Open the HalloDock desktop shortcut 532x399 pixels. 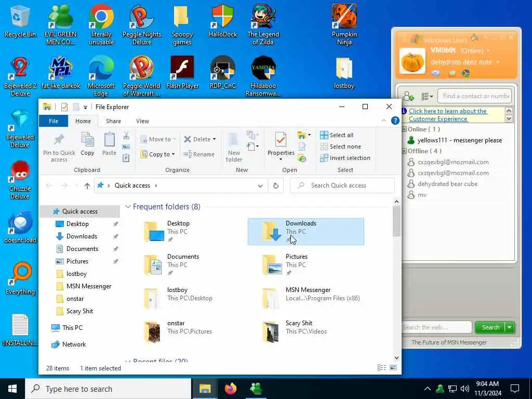(222, 21)
